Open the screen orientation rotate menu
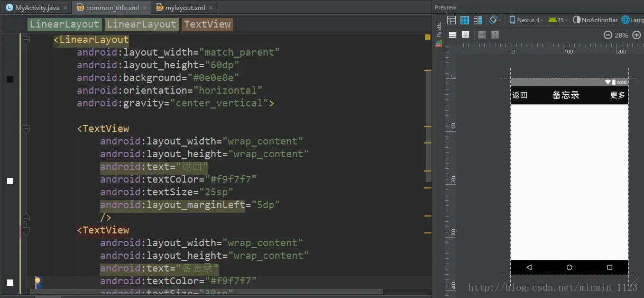Viewport: 644px width, 298px height. point(495,20)
